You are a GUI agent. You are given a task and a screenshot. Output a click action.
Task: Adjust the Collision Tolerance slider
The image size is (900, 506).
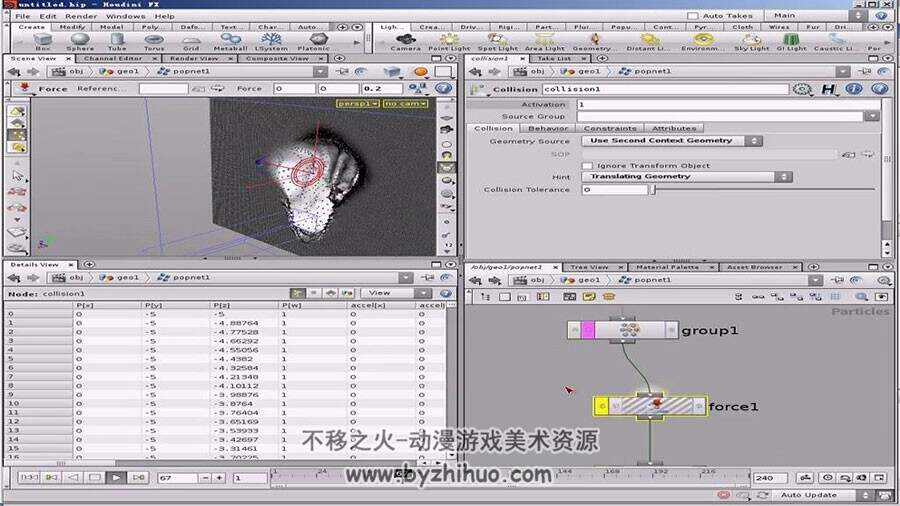click(x=763, y=189)
